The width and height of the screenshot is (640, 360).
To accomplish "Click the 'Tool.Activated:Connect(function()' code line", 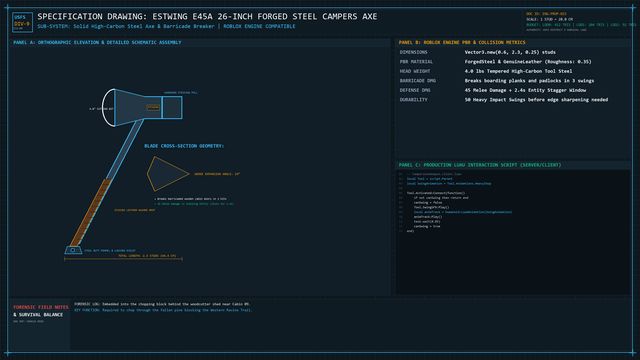I will 436,193.
